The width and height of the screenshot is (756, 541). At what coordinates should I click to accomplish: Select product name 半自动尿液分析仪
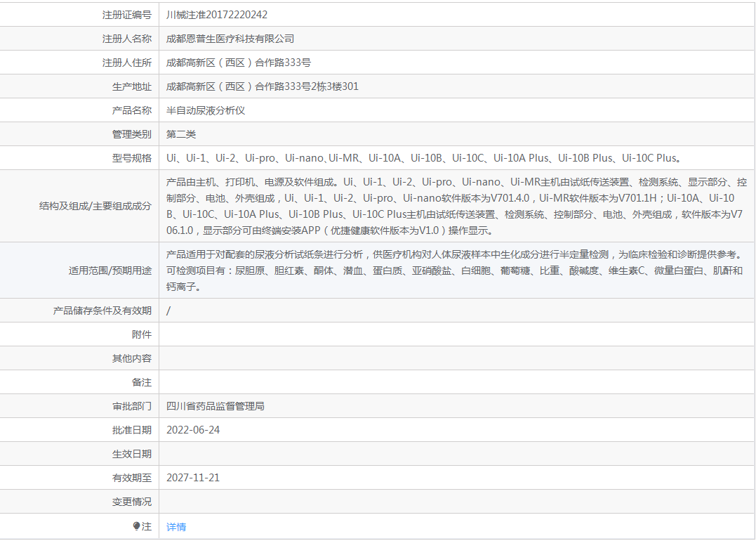[x=206, y=110]
